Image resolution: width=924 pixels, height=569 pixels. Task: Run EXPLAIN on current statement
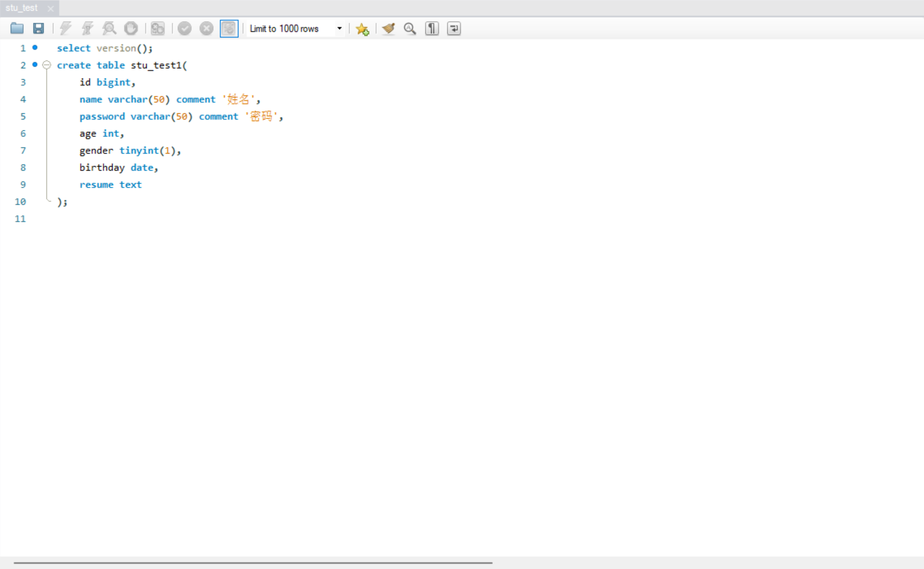point(109,28)
